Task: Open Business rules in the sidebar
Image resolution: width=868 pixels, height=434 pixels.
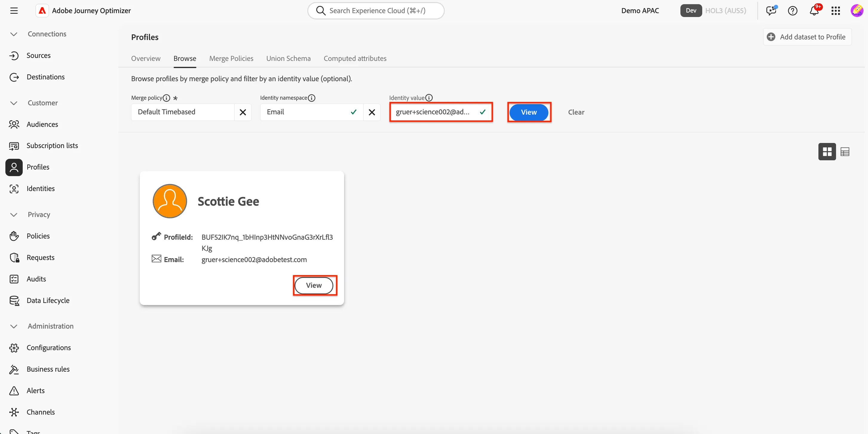Action: (48, 369)
